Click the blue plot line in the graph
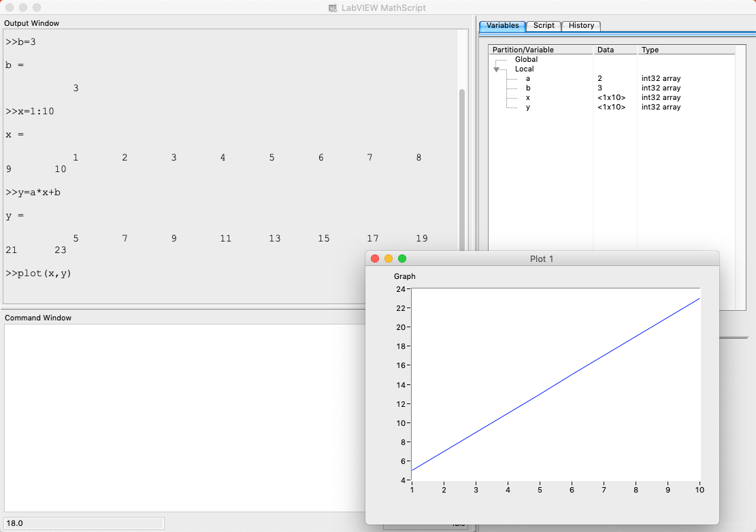This screenshot has width=756, height=532. 556,384
